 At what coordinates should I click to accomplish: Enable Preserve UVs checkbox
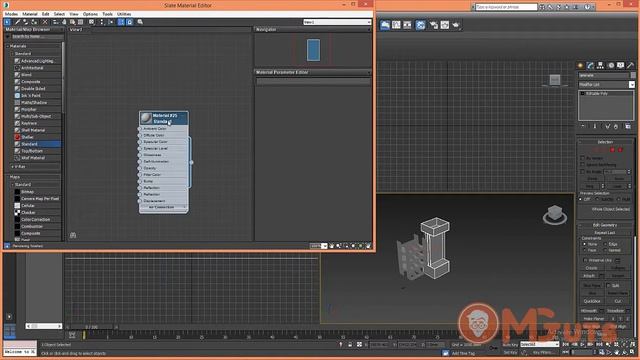(585, 260)
